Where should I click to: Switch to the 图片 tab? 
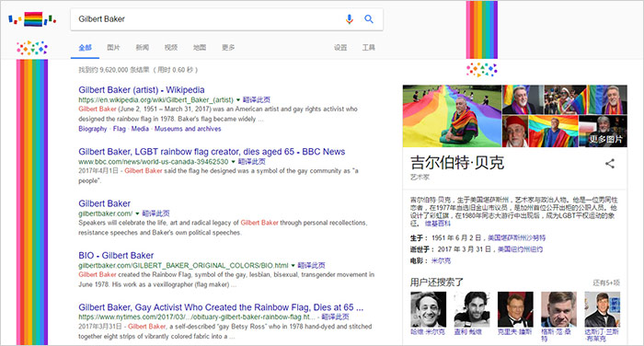point(113,48)
